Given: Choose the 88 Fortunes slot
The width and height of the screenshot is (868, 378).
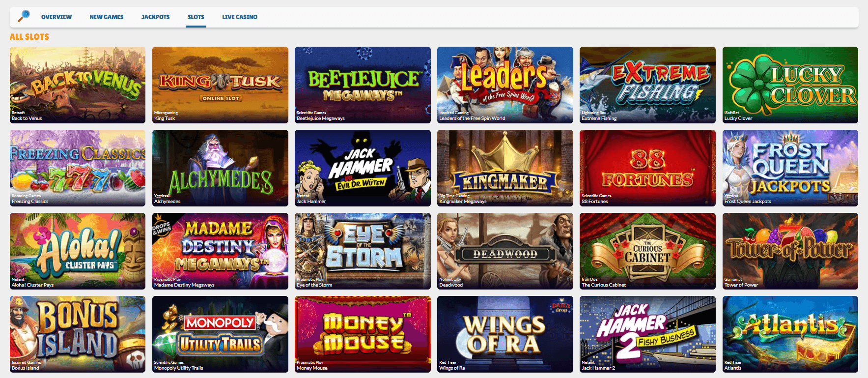Looking at the screenshot, I should click(x=647, y=168).
